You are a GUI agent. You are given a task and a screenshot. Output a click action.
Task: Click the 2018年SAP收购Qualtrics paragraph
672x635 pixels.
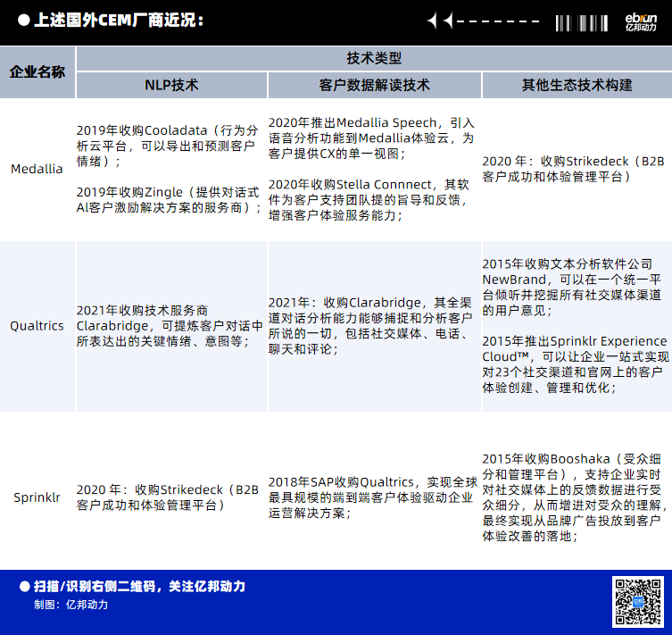point(373,497)
